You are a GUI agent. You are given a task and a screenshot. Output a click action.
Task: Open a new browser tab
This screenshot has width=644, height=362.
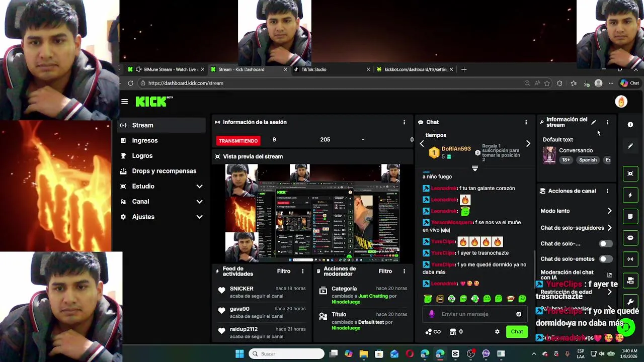[464, 69]
